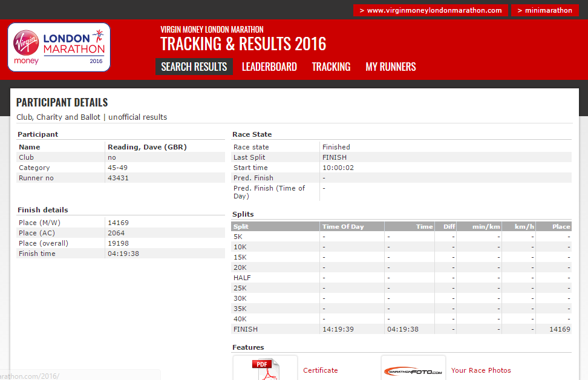Select the 30K split row label
This screenshot has height=380, width=588.
pyautogui.click(x=240, y=298)
